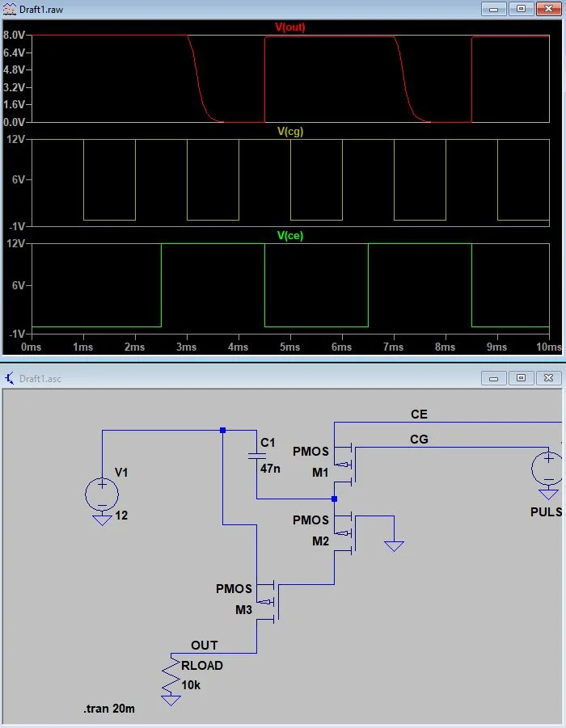Click the ground symbol at M2 gate
566x728 pixels.
pyautogui.click(x=394, y=546)
